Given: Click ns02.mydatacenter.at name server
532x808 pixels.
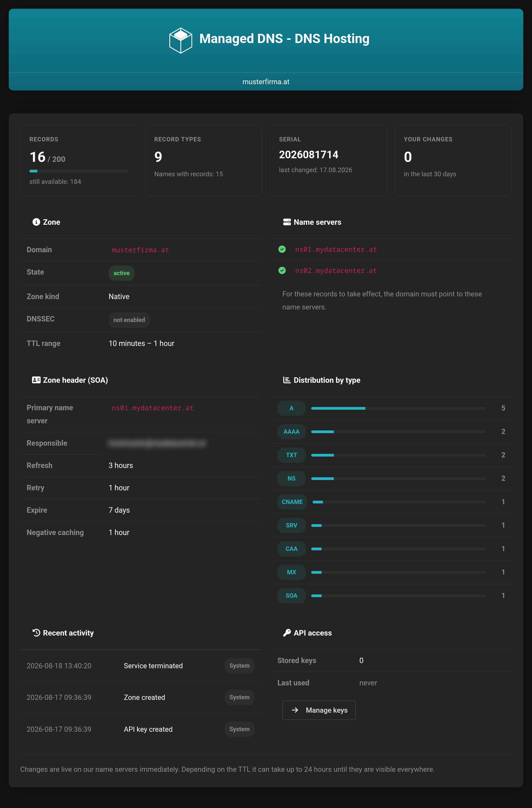Looking at the screenshot, I should tap(336, 271).
